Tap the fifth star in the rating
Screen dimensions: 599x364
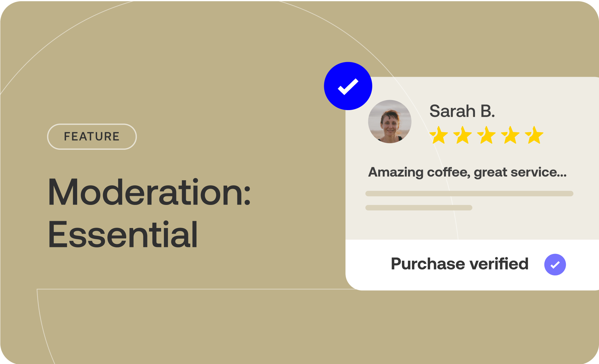(x=534, y=136)
